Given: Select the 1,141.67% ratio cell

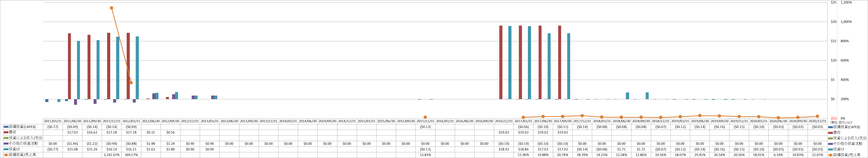Looking at the screenshot, I should (112, 155).
